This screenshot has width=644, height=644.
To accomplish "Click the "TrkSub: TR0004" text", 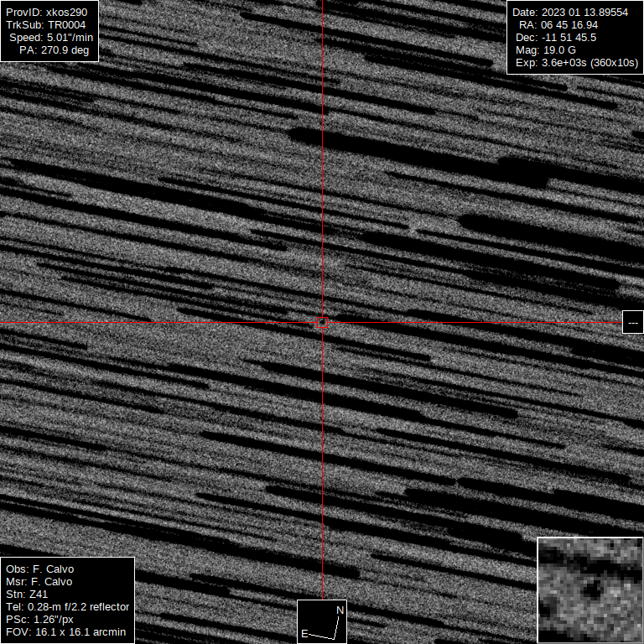I will click(45, 25).
